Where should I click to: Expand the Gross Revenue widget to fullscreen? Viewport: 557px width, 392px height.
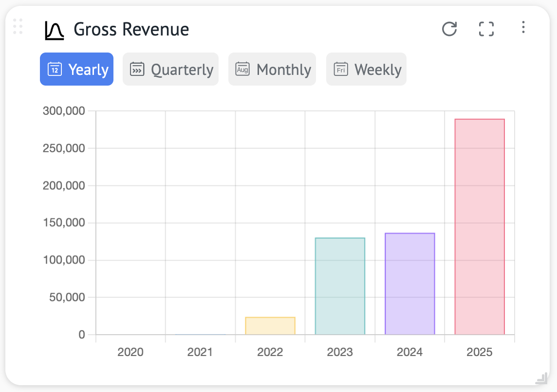click(486, 29)
